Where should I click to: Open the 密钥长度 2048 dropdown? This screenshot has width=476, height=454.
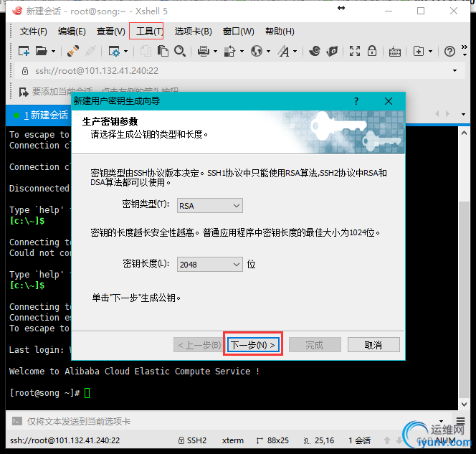[210, 264]
